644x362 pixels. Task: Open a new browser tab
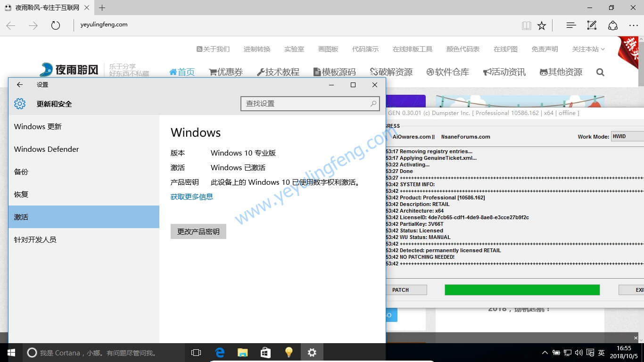click(102, 8)
